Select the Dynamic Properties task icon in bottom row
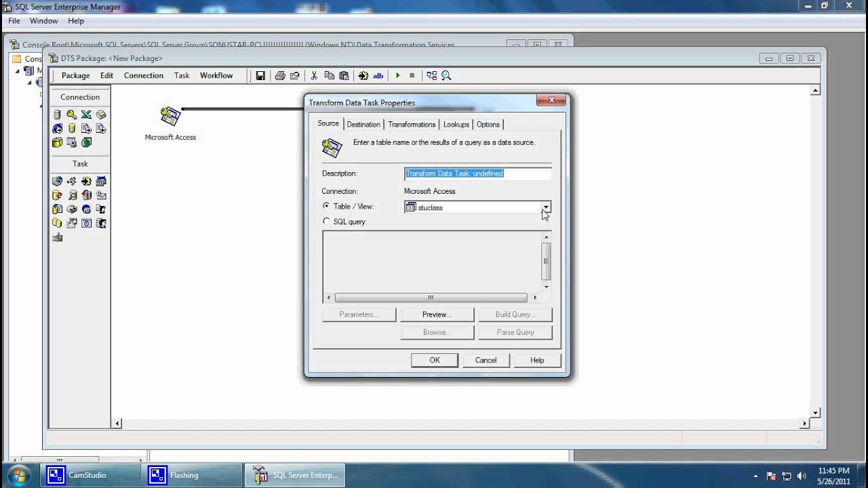Screen dimensions: 868x488 pyautogui.click(x=58, y=238)
